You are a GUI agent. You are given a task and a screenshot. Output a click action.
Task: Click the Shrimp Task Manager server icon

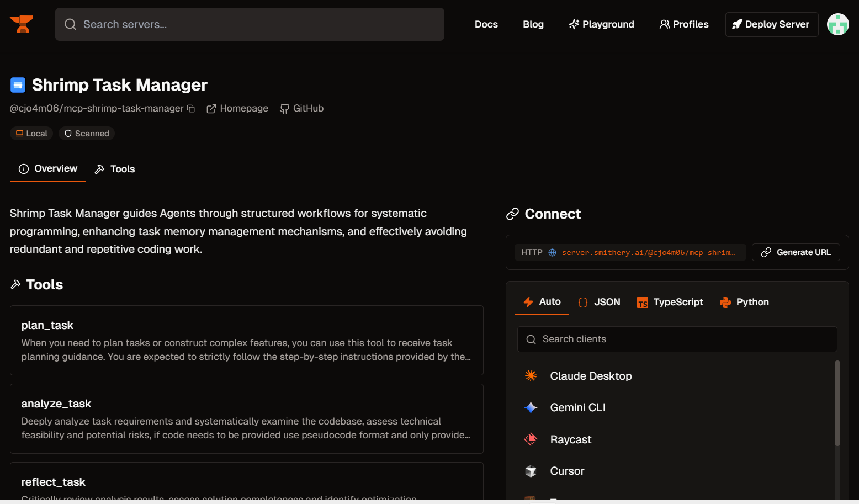coord(18,85)
